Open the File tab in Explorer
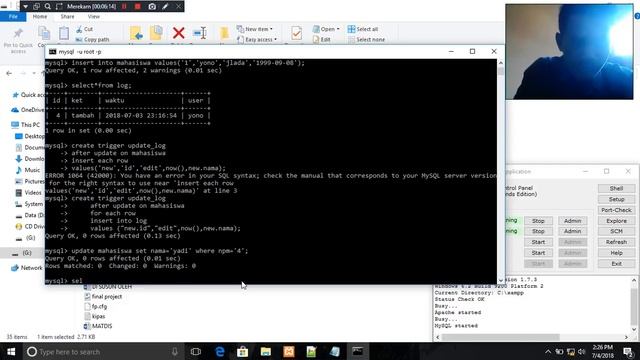This screenshot has width=640, height=360. (x=13, y=17)
